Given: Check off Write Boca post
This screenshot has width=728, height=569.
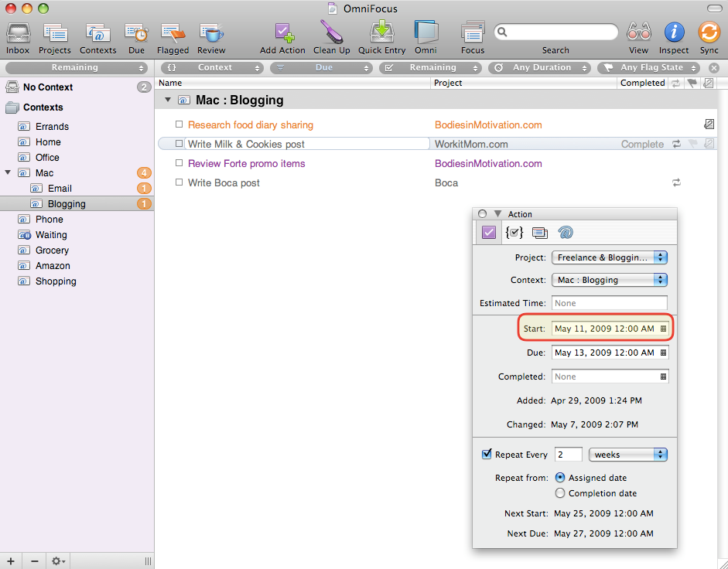Looking at the screenshot, I should 179,183.
